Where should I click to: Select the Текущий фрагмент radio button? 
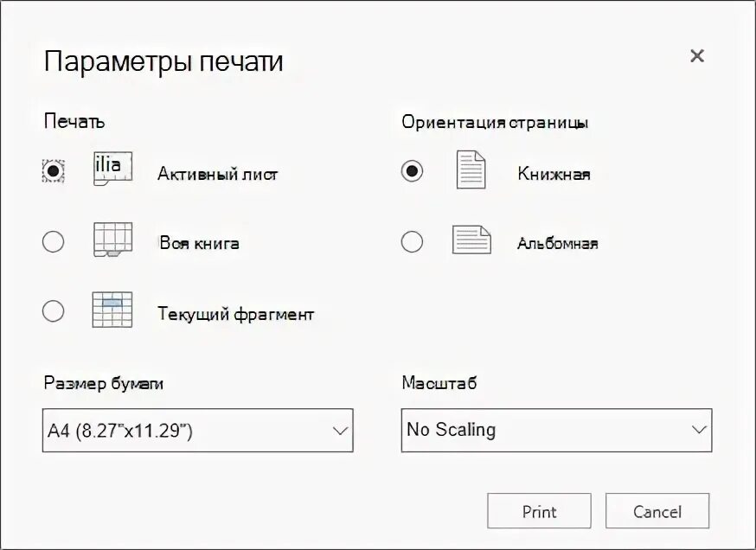point(53,311)
